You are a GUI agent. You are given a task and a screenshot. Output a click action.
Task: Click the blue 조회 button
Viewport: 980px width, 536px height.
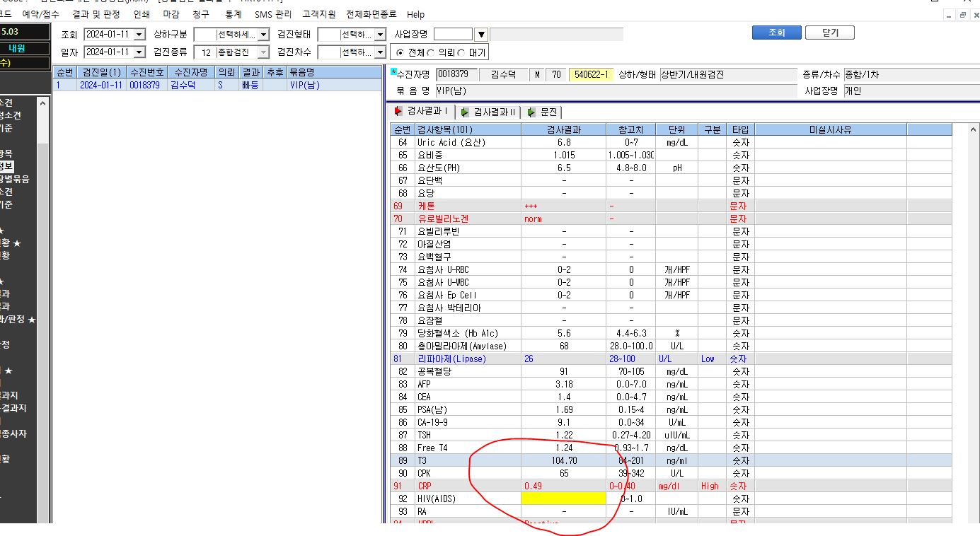(776, 33)
